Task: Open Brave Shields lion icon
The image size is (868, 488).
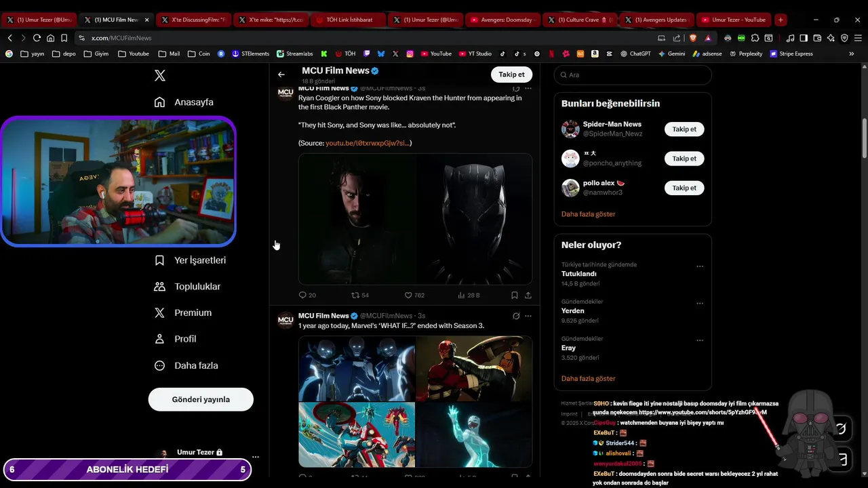Action: (692, 38)
